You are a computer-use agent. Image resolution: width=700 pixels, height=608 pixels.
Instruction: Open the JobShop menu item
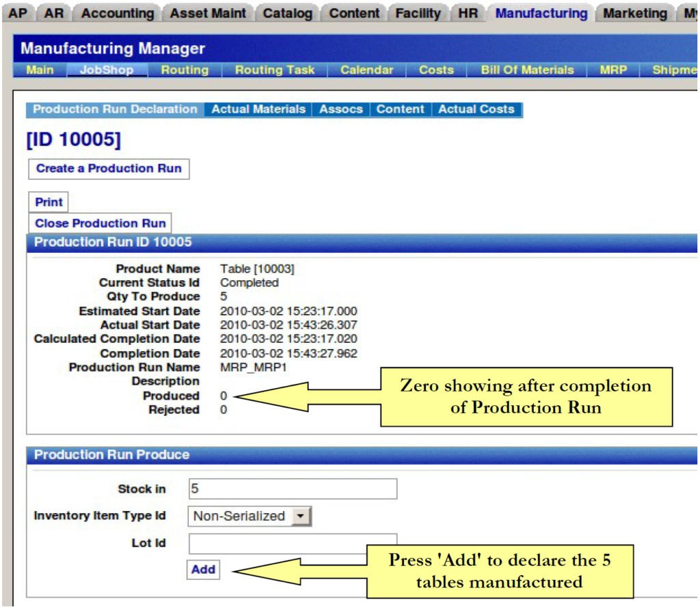(107, 70)
